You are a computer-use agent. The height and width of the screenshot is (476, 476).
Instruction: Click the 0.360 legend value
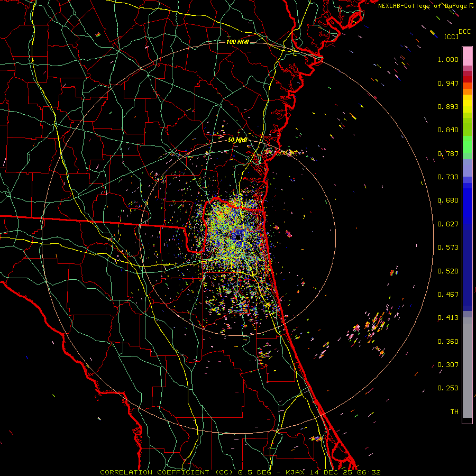click(448, 342)
